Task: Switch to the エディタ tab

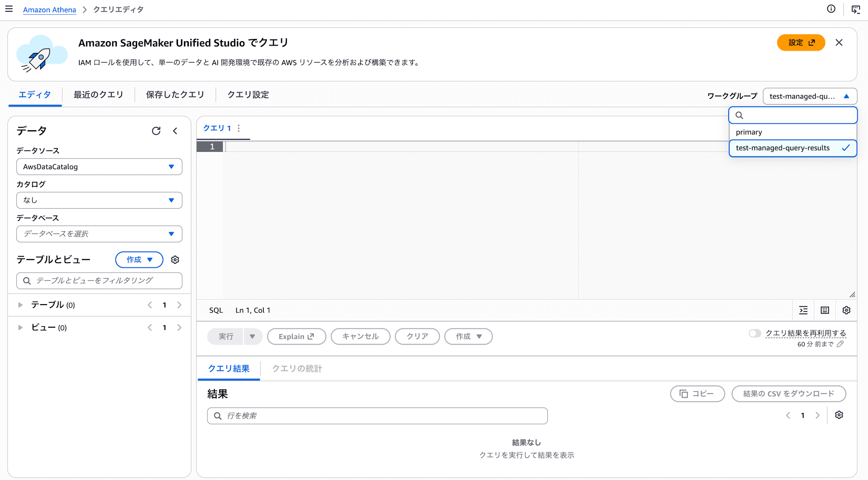Action: point(35,95)
